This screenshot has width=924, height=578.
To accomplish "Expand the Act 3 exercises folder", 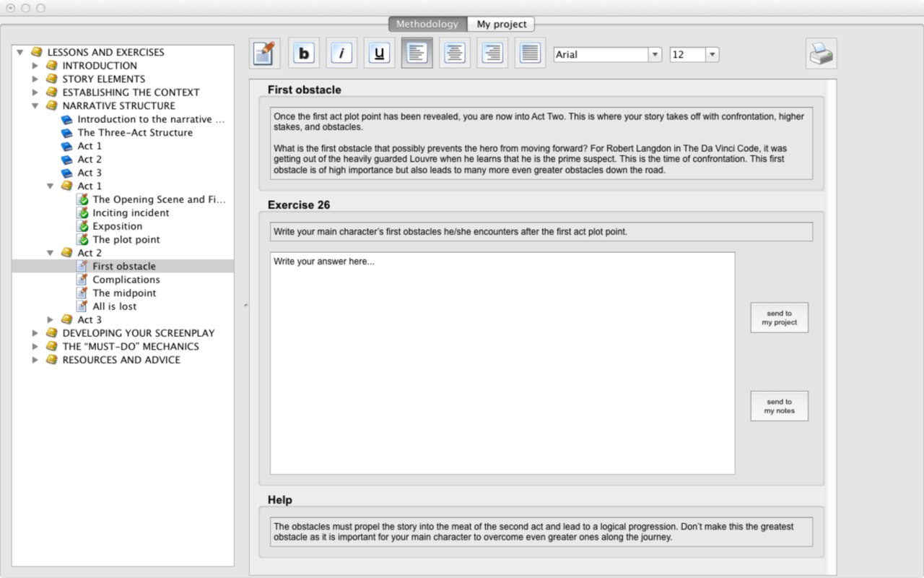I will point(51,319).
